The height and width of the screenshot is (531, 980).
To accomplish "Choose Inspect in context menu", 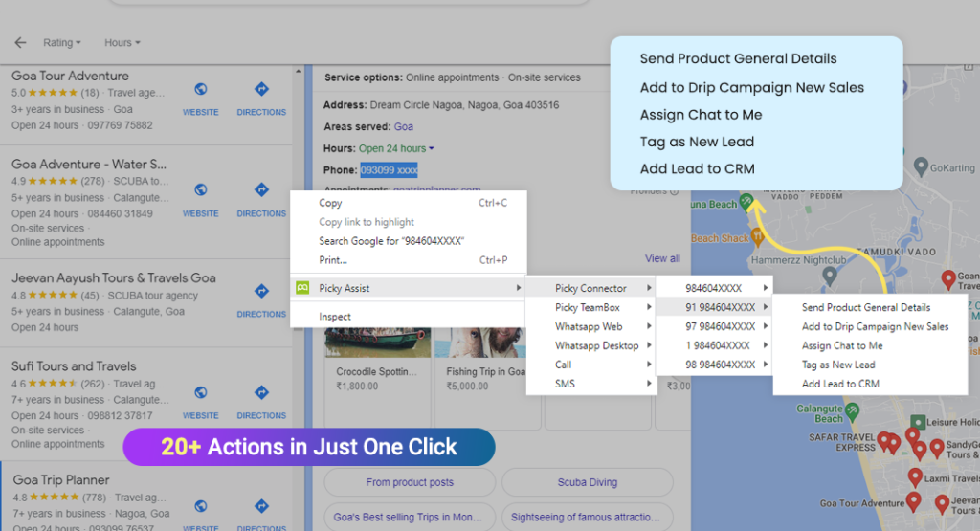I will 408,317.
